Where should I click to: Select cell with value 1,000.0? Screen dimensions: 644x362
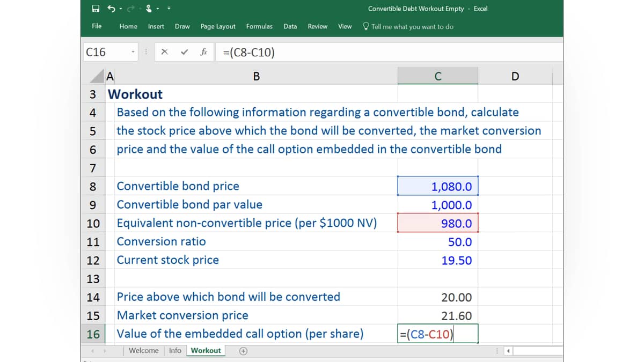point(438,205)
